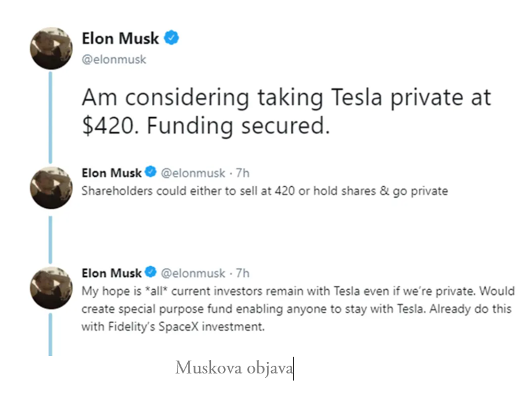Click the 'Am considering taking Tesla private' tweet text
532x396 pixels.
click(286, 112)
